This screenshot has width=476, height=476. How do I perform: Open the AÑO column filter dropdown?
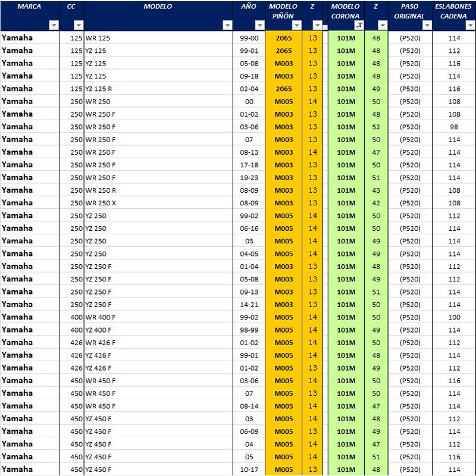(x=259, y=25)
